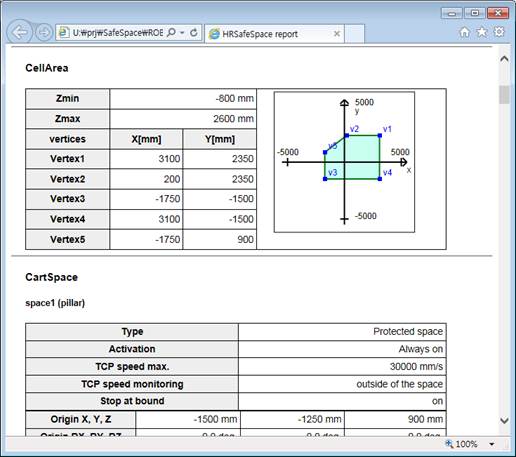Click the address bar file path
Screen dimensions: 516x457
[118, 33]
